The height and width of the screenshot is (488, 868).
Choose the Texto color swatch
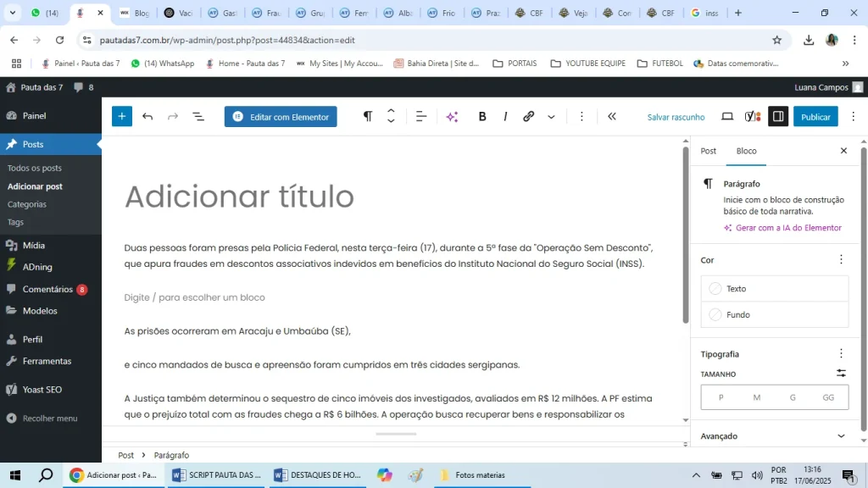pos(775,289)
